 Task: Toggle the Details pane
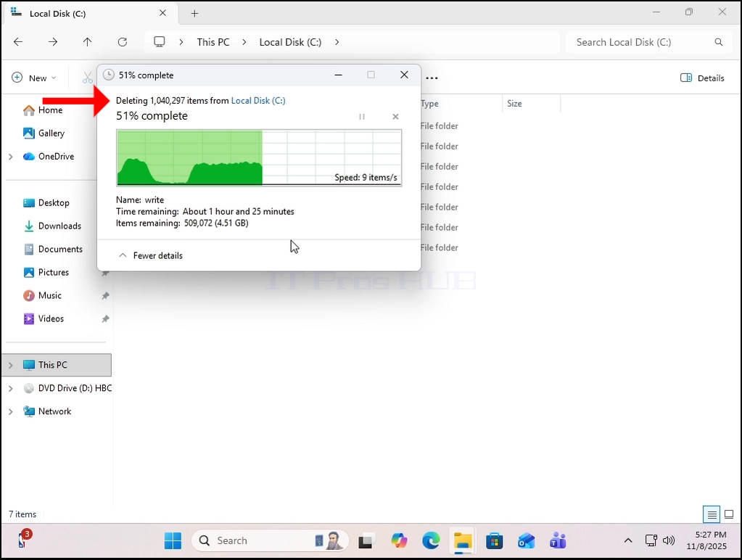pyautogui.click(x=702, y=78)
